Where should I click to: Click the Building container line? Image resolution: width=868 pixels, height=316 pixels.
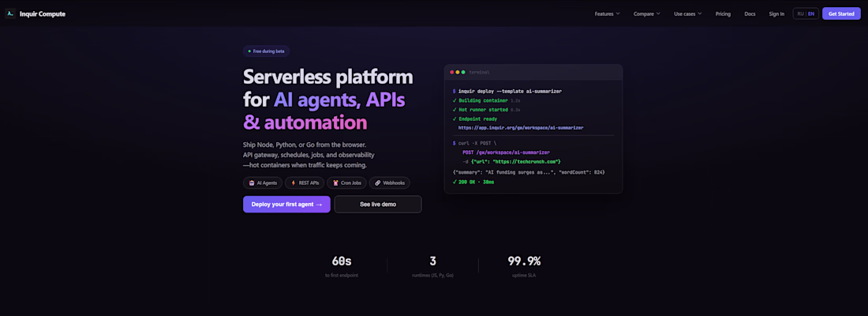pos(488,100)
